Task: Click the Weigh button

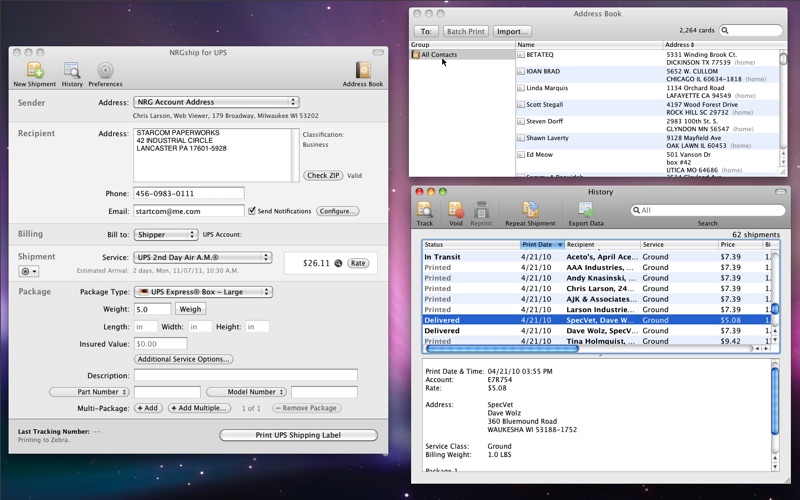Action: tap(190, 309)
